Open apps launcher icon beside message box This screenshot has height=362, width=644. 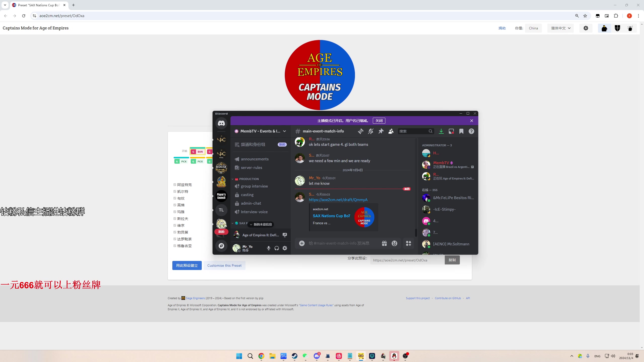click(409, 243)
